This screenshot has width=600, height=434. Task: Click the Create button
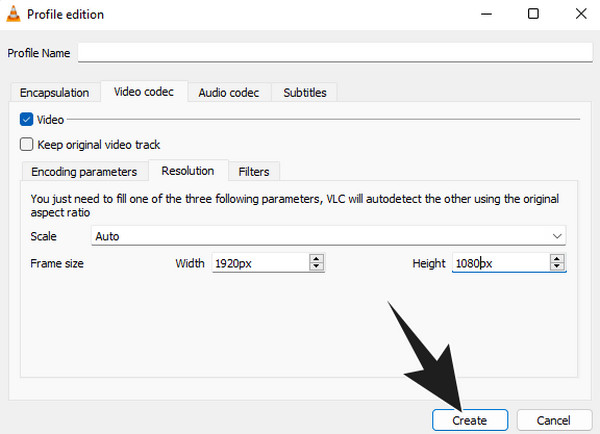tap(470, 420)
